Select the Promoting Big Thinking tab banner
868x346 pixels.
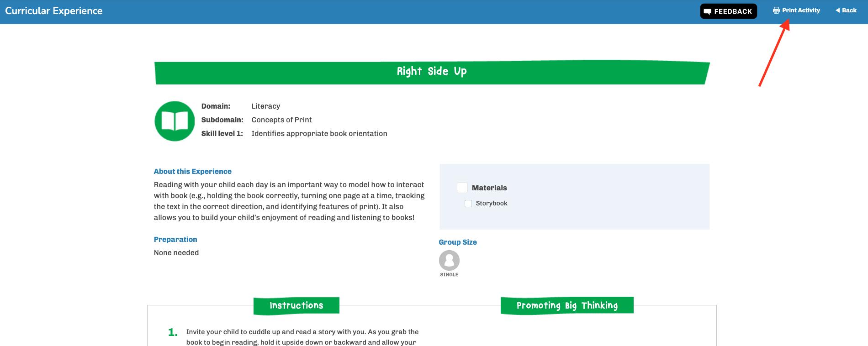coord(567,306)
